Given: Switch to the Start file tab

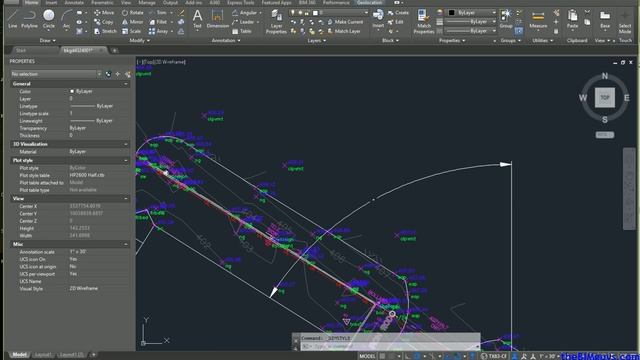Looking at the screenshot, I should click(21, 50).
